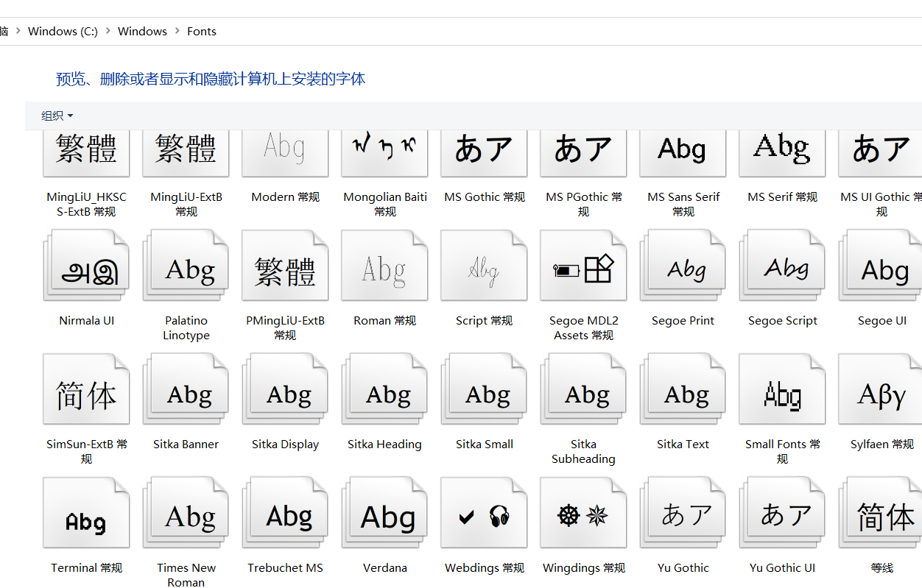Select the Yu Gothic UI font icon

pyautogui.click(x=782, y=512)
